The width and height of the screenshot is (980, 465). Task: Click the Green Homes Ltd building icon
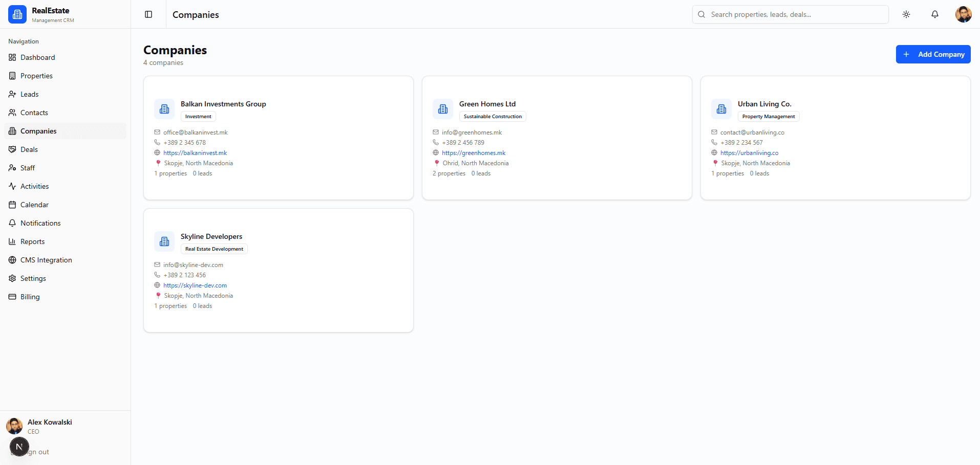pos(443,109)
